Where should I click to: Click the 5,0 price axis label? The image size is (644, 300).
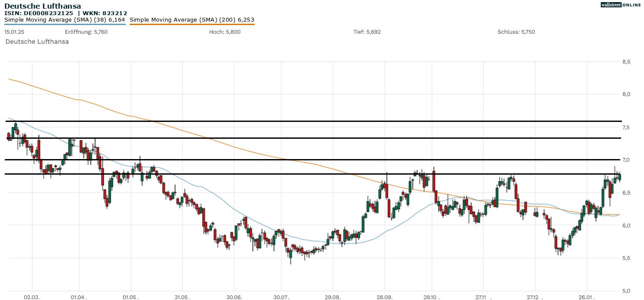(626, 290)
